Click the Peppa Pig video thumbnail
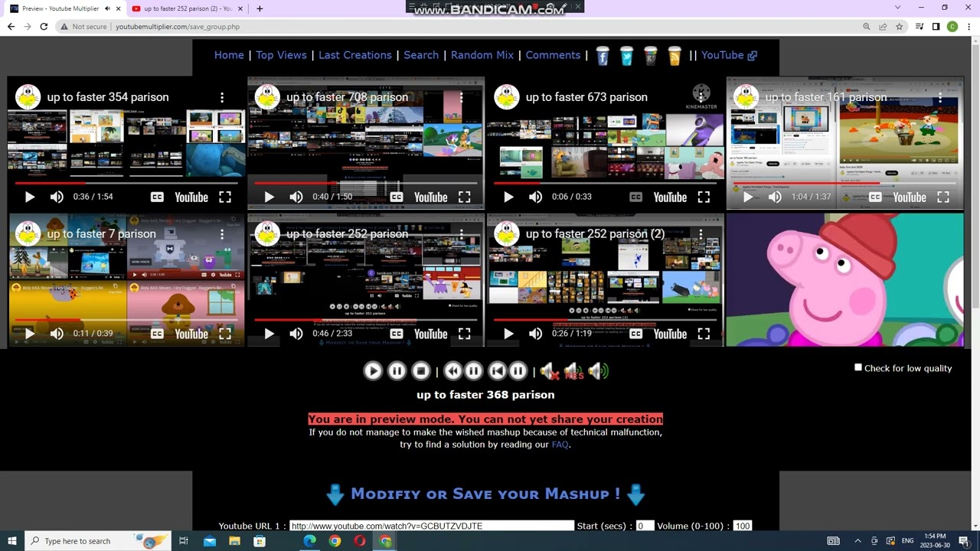Image resolution: width=980 pixels, height=551 pixels. 844,280
